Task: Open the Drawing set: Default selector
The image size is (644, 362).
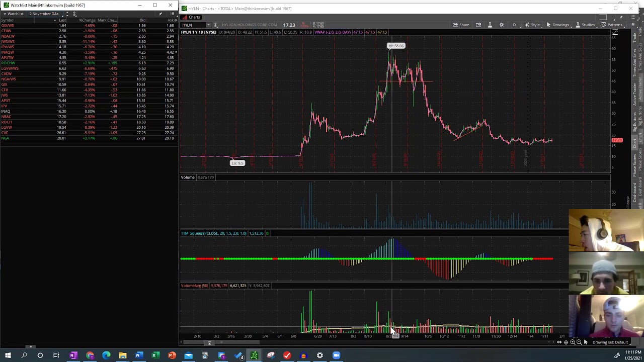Action: point(610,342)
